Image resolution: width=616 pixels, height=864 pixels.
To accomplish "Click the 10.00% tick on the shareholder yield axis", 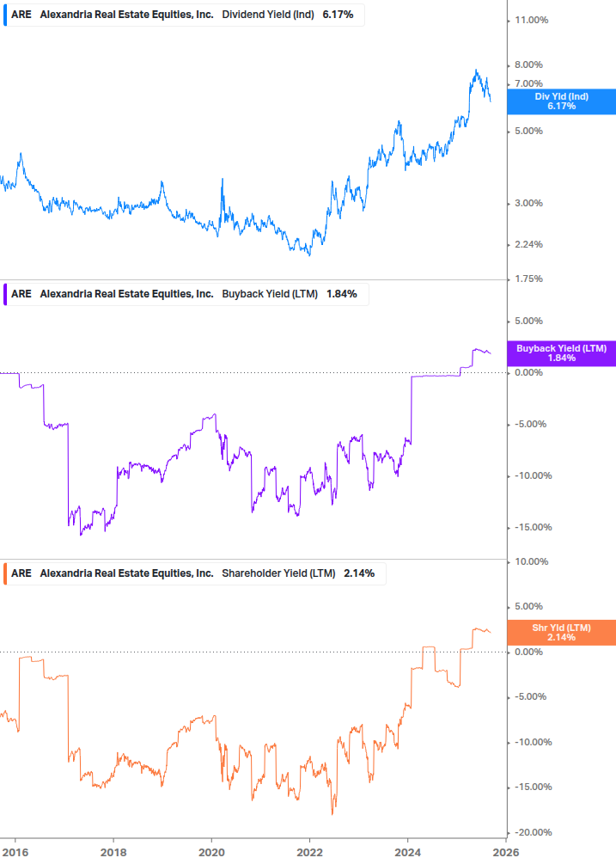I will coord(531,562).
